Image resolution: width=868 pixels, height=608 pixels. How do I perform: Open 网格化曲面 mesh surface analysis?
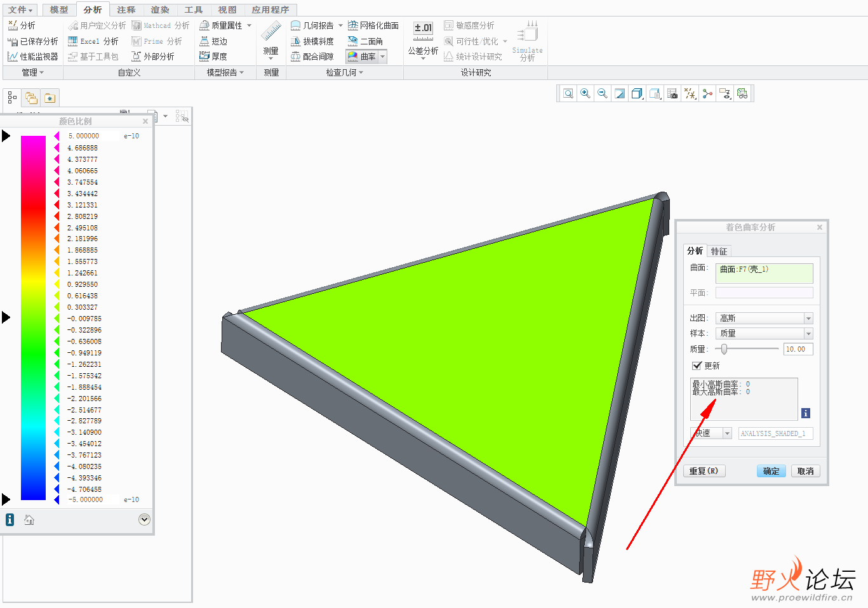pyautogui.click(x=373, y=25)
